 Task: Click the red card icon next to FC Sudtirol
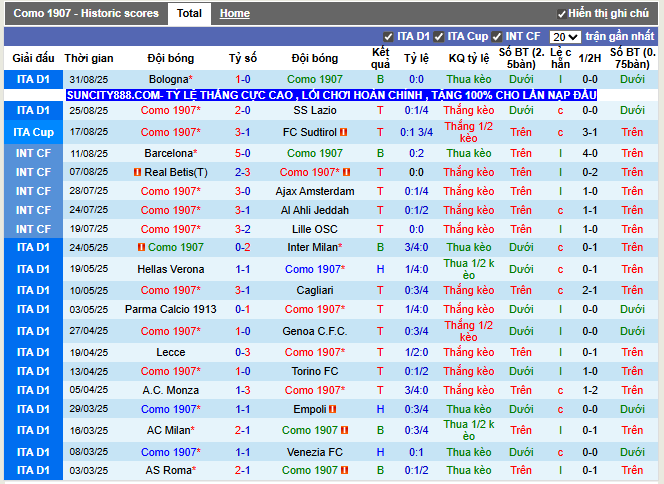(x=343, y=132)
